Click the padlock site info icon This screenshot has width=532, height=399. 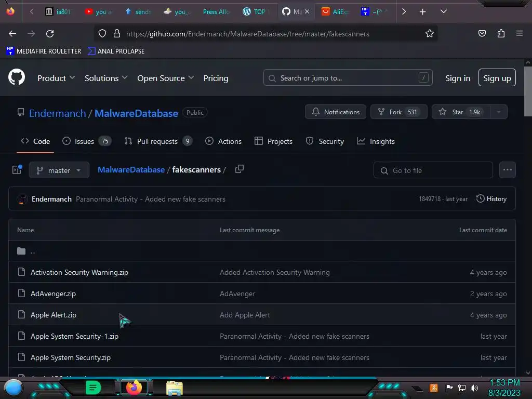pyautogui.click(x=117, y=34)
